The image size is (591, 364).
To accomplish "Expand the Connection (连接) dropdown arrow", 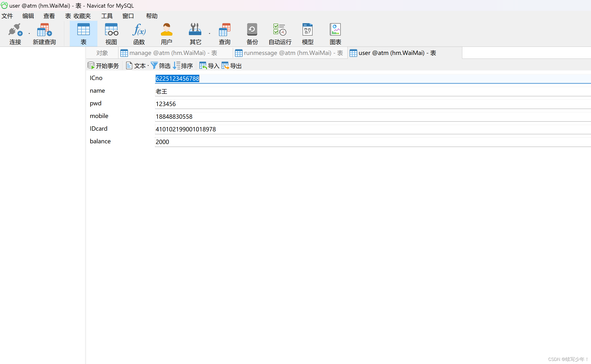I will pyautogui.click(x=29, y=33).
